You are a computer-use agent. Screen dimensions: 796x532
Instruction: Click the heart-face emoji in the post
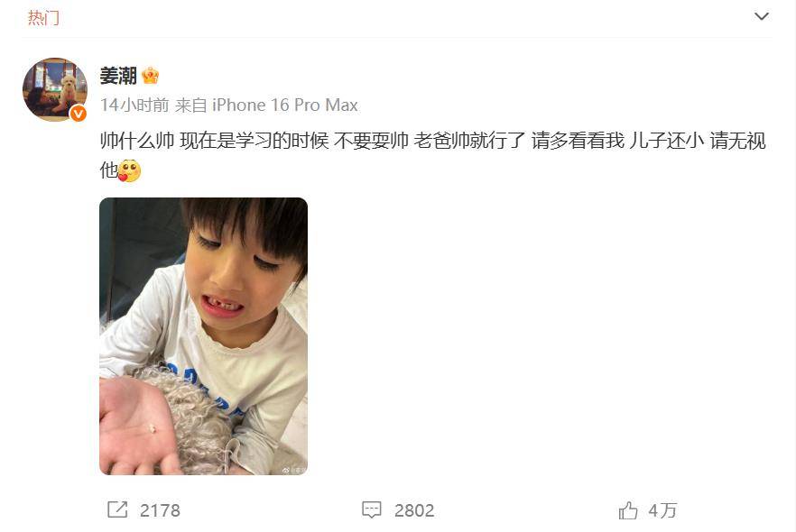(x=129, y=171)
